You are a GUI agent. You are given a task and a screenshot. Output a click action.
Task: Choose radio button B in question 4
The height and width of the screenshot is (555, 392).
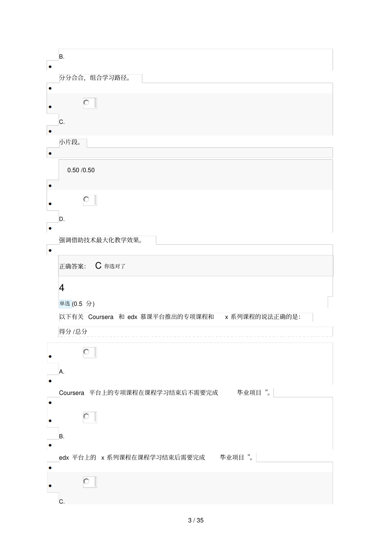[87, 416]
